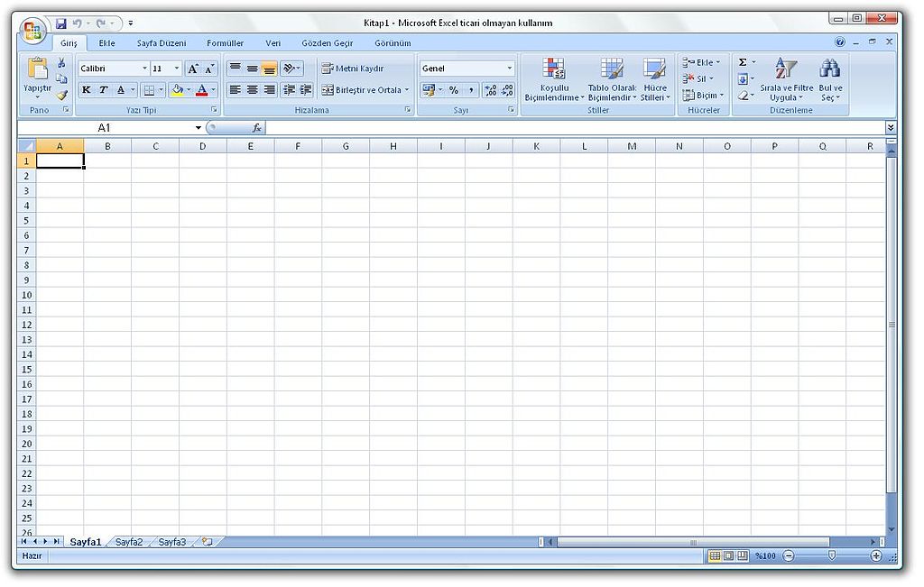Viewport: 924px width, 587px height.
Task: Click Birleştir ve Ortala button
Action: click(x=365, y=90)
